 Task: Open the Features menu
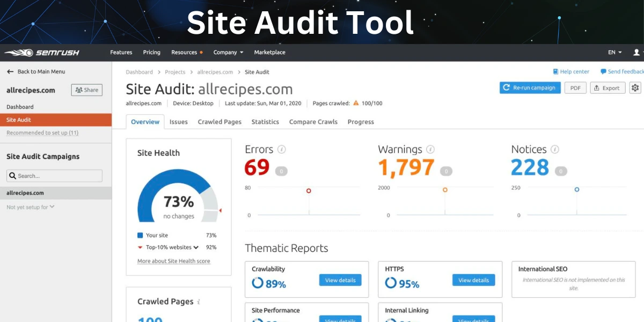pos(121,52)
